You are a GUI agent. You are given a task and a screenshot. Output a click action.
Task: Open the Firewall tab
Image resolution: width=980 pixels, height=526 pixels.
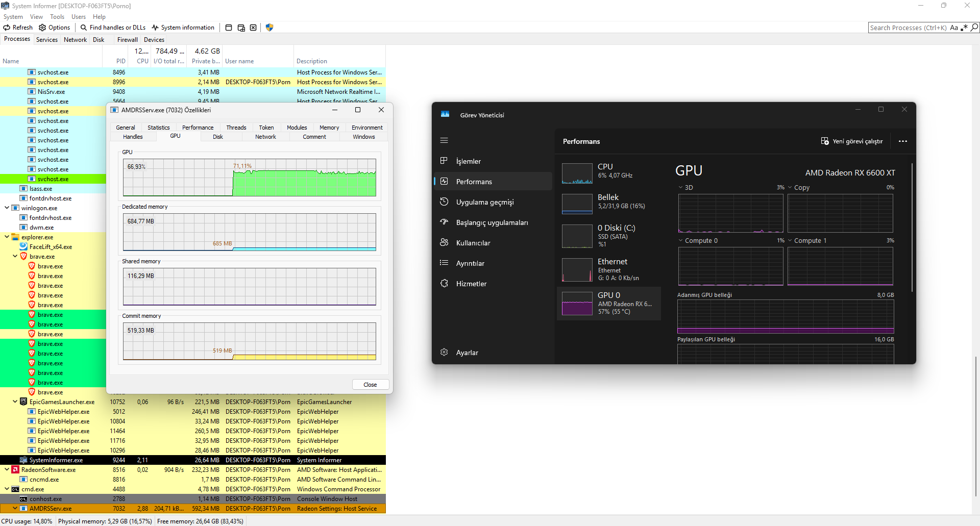click(x=128, y=40)
